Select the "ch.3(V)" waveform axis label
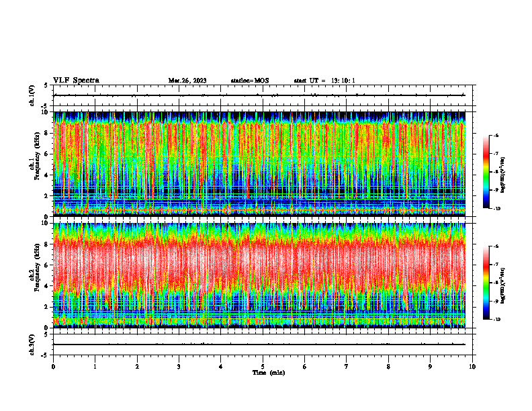The image size is (532, 411). (x=32, y=345)
